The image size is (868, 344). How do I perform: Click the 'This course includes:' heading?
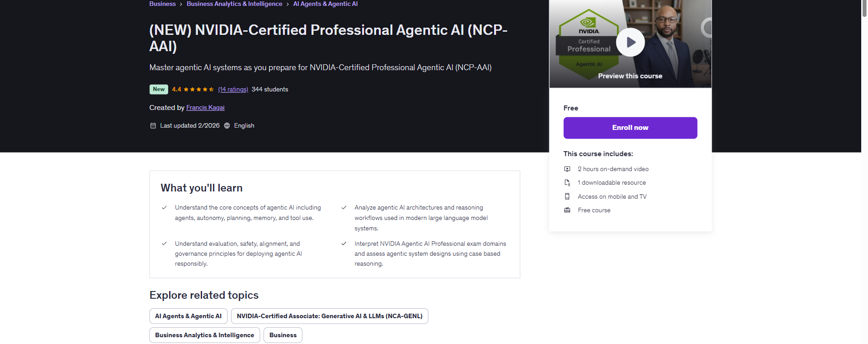[598, 154]
